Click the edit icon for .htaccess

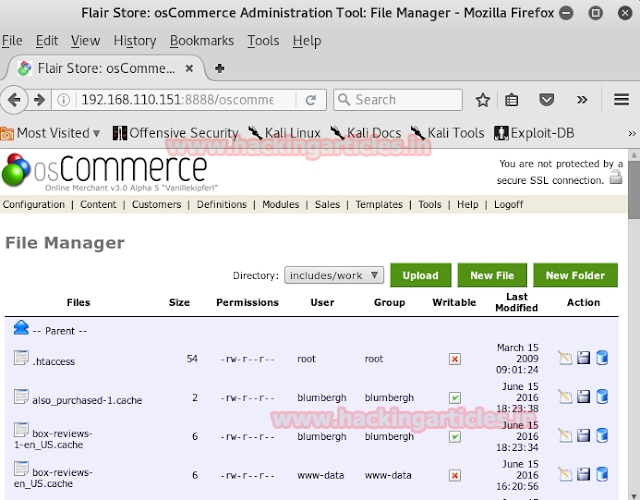pyautogui.click(x=565, y=358)
